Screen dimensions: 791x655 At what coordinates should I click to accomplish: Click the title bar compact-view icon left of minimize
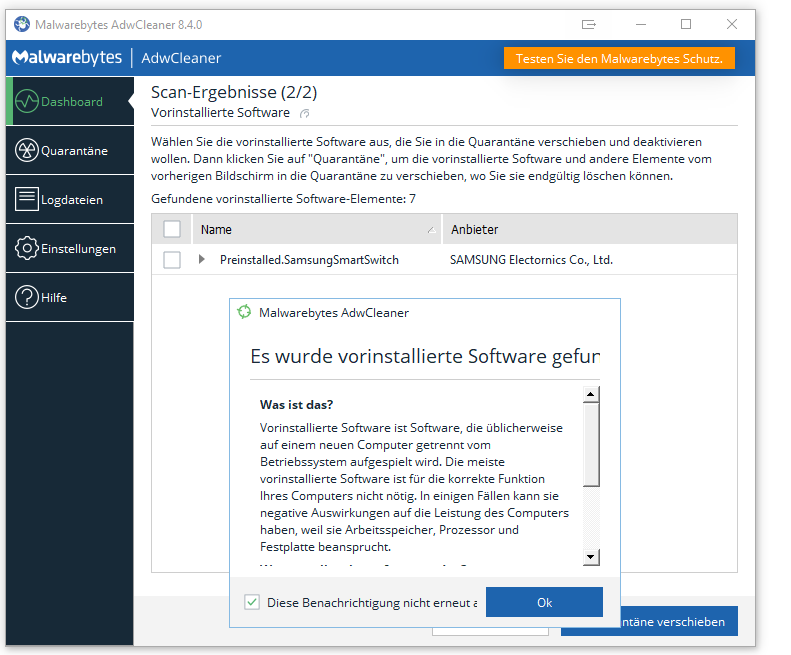tap(590, 24)
